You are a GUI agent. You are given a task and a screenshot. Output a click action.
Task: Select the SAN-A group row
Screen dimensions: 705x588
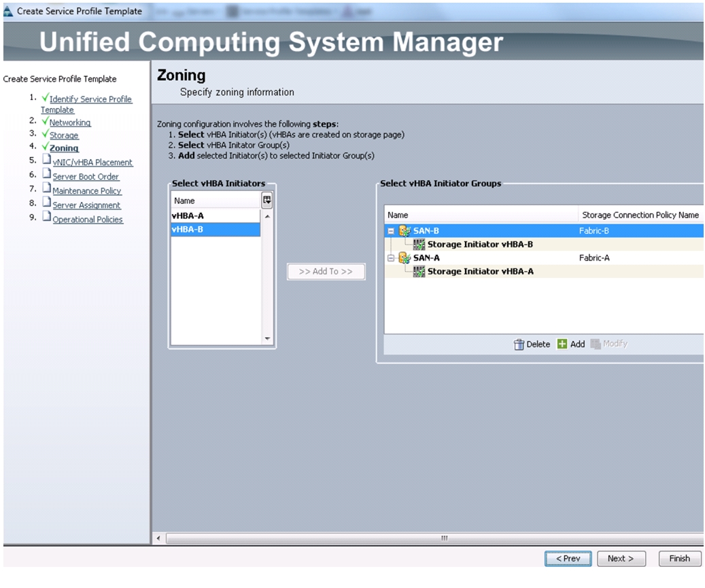[x=544, y=258]
